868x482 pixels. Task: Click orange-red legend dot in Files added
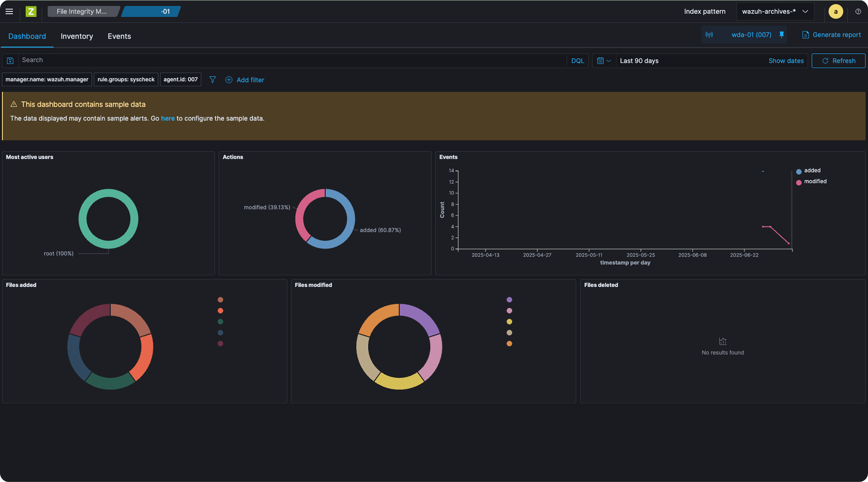pyautogui.click(x=221, y=311)
